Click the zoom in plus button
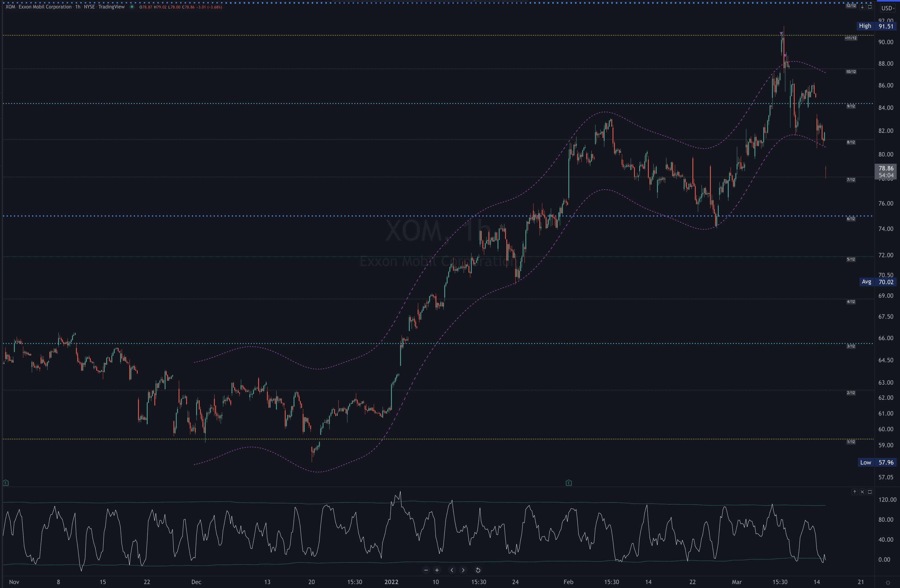 click(437, 570)
